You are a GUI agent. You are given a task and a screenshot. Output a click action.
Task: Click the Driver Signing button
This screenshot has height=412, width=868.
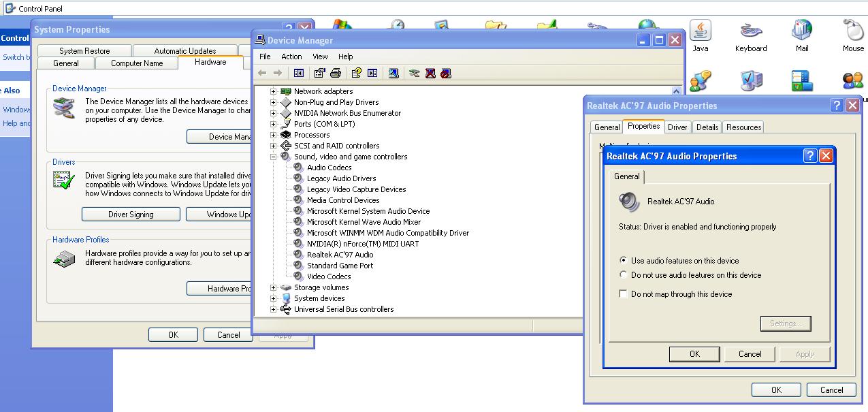tap(131, 215)
